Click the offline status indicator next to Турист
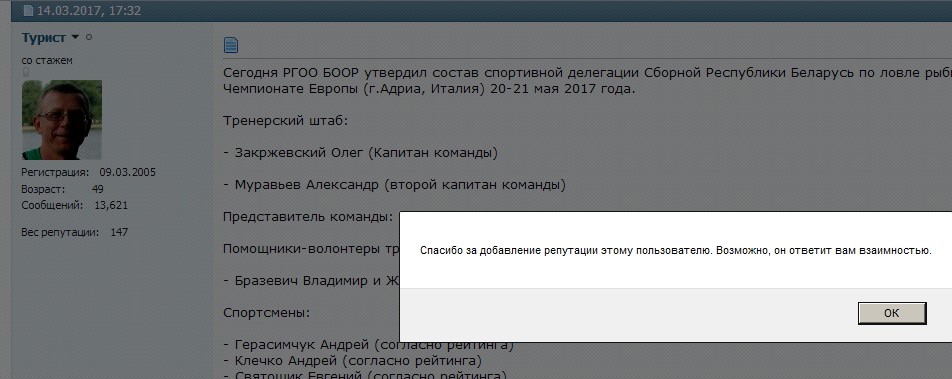 pos(89,37)
